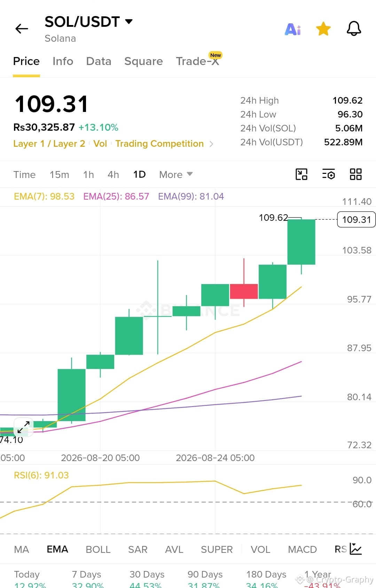Switch to the Data tab
Screen dimensions: 376x588
point(99,61)
